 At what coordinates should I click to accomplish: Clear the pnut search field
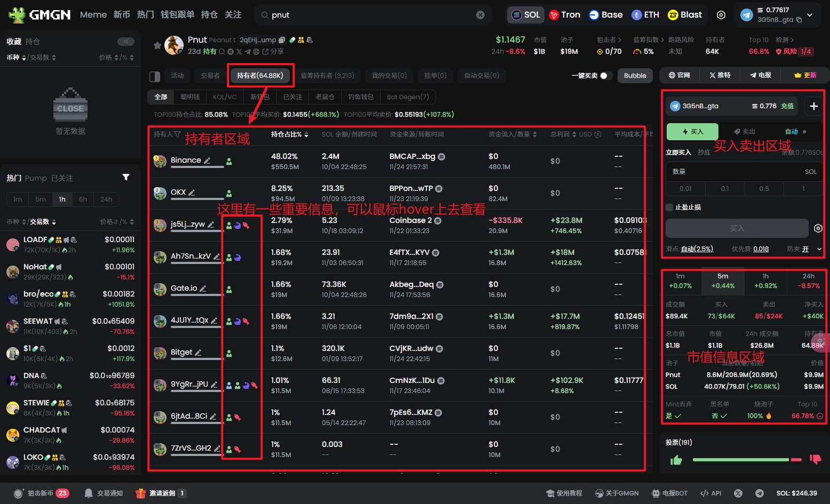point(480,15)
